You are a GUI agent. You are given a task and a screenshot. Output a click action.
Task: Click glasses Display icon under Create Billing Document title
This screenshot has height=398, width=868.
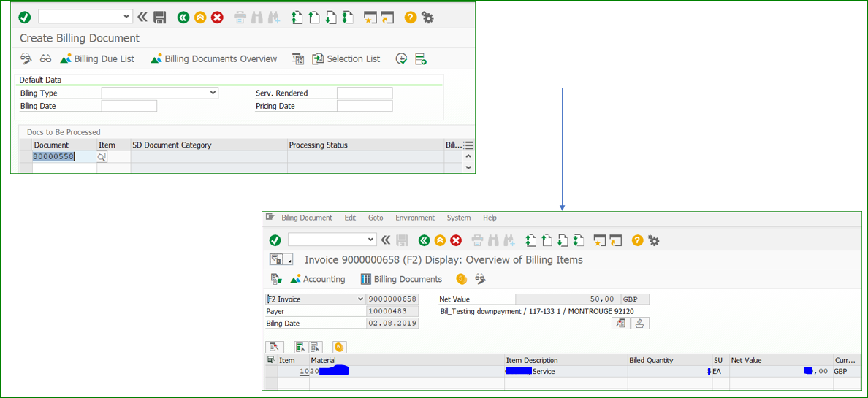click(x=45, y=58)
